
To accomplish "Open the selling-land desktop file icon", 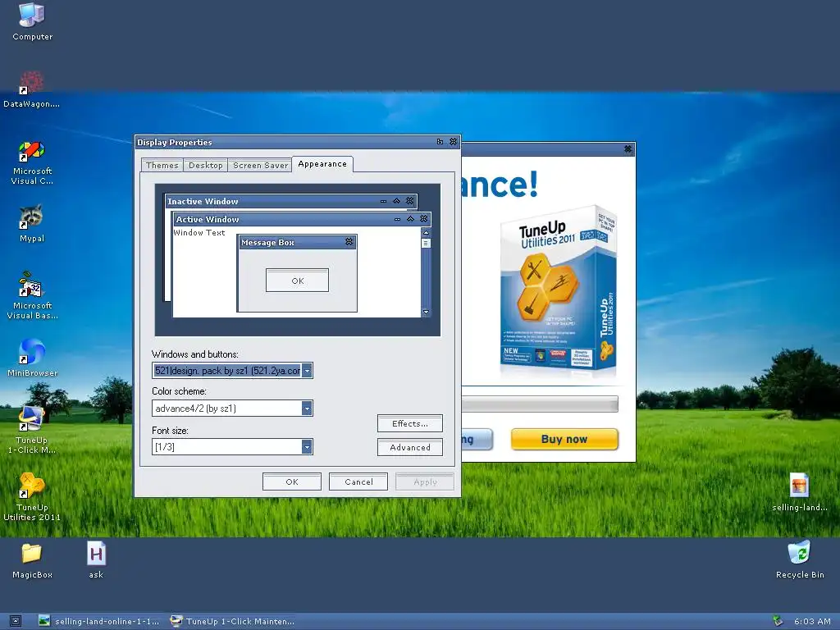I will (799, 492).
